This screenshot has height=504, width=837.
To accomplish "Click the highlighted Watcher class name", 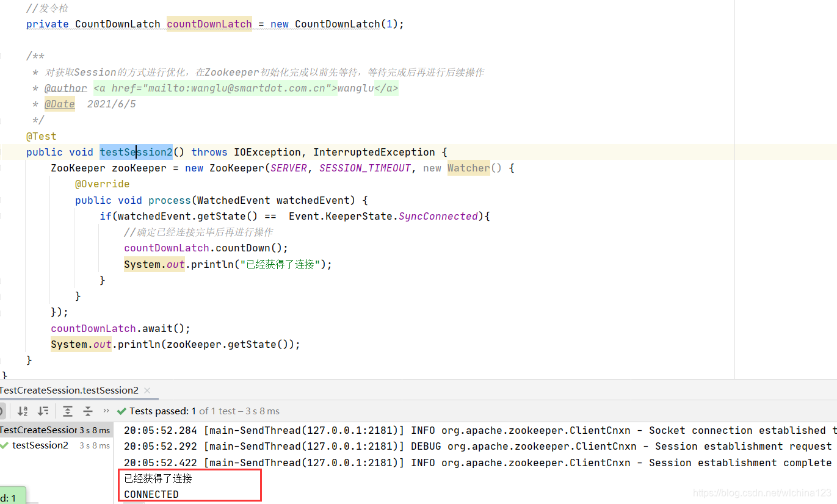I will click(469, 168).
